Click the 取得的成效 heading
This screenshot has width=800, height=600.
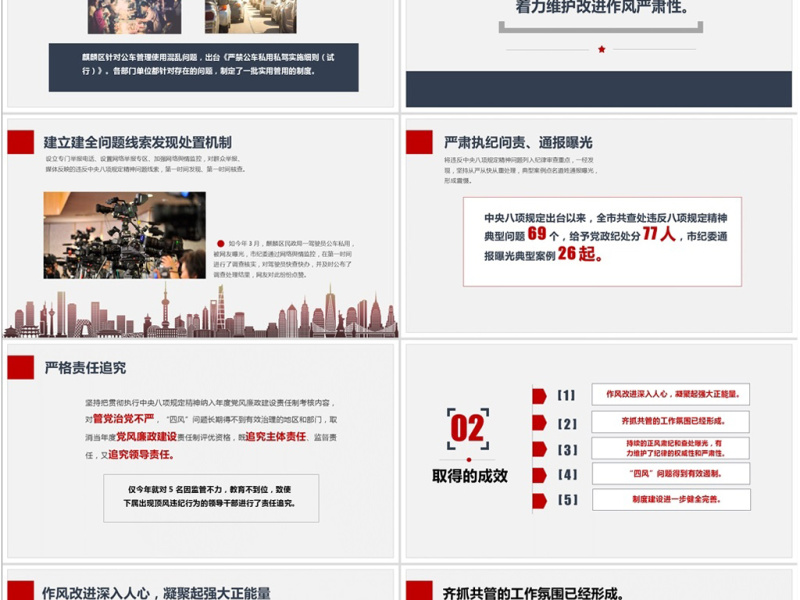pos(469,476)
